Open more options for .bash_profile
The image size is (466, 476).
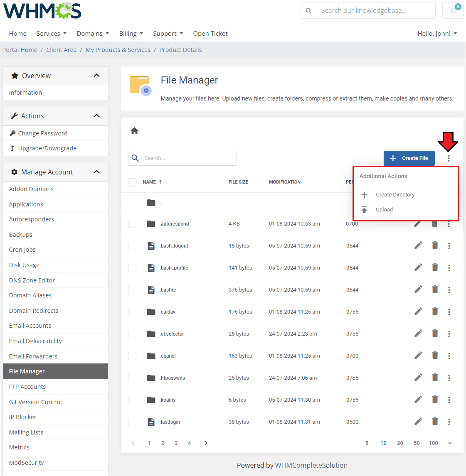click(449, 268)
